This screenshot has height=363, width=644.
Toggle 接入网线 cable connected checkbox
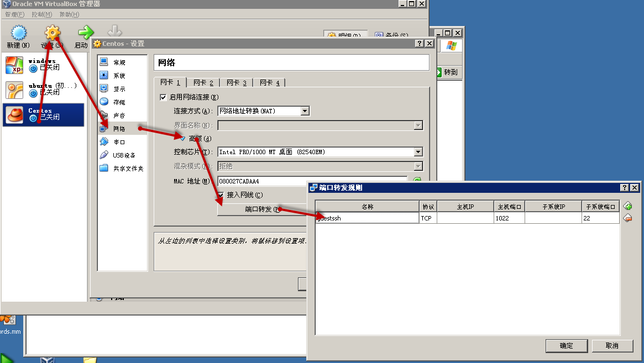tap(221, 195)
